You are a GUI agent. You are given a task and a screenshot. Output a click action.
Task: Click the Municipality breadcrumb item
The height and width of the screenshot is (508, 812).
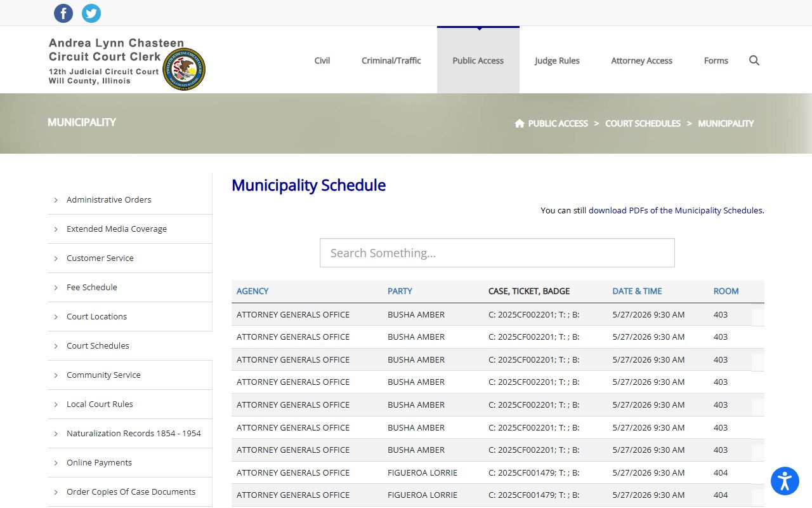pos(726,123)
